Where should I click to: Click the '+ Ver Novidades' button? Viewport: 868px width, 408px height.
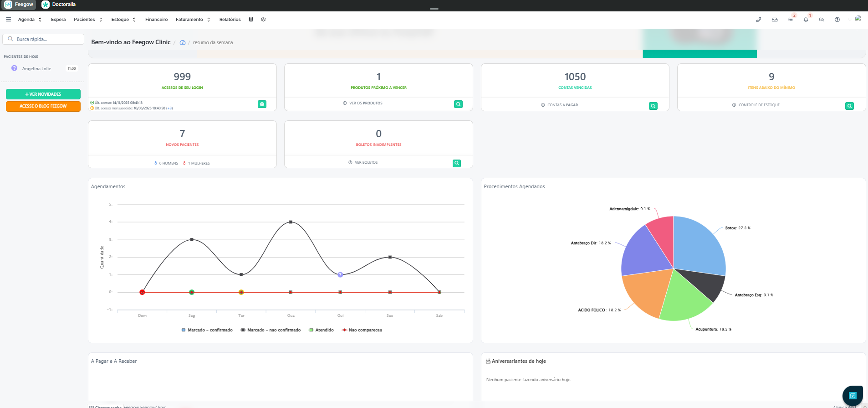(x=43, y=94)
